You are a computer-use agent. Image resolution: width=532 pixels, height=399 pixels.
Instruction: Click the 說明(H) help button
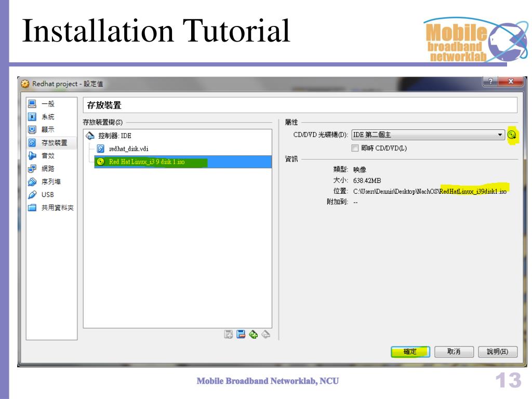[x=497, y=352]
